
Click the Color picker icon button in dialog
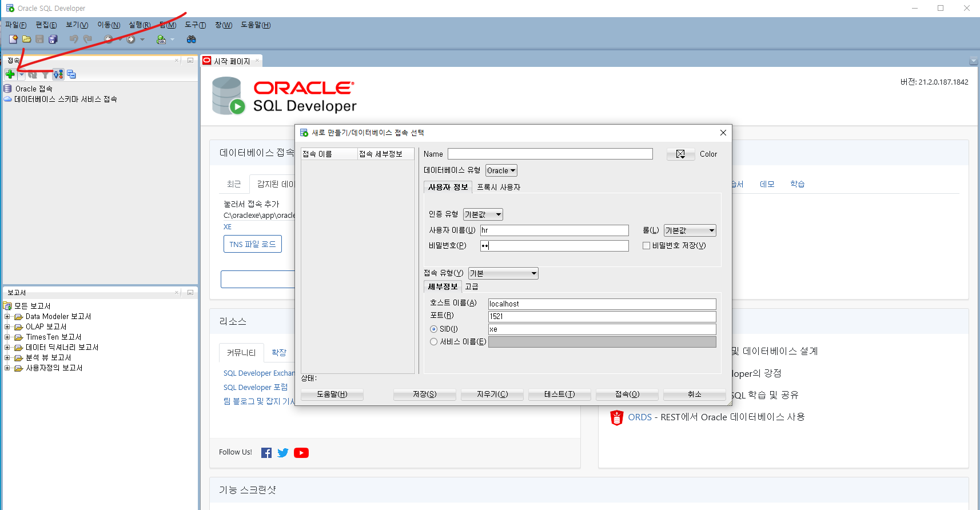[680, 154]
